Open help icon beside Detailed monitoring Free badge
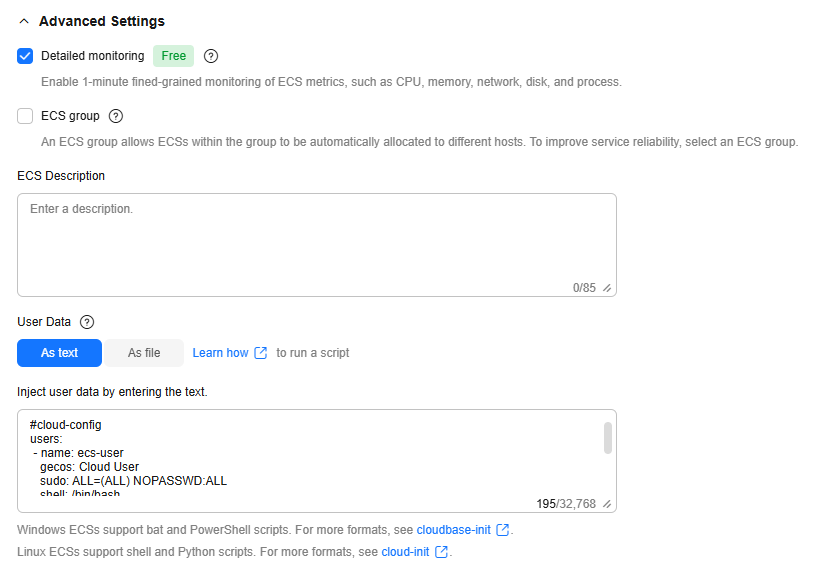This screenshot has width=814, height=568. pyautogui.click(x=211, y=56)
